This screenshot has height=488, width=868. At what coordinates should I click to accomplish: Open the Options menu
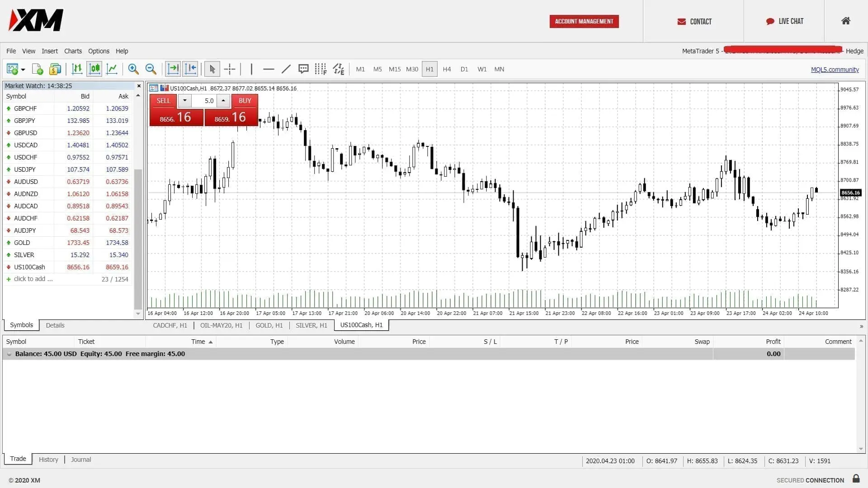click(99, 51)
